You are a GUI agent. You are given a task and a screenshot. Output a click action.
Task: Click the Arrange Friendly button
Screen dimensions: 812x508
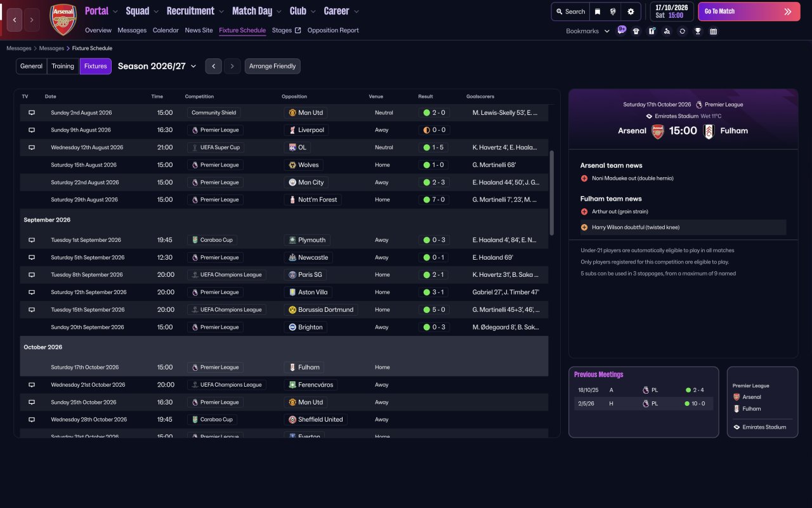coord(273,66)
